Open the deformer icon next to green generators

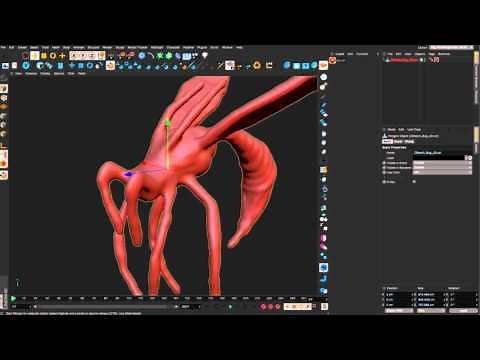pyautogui.click(x=178, y=56)
